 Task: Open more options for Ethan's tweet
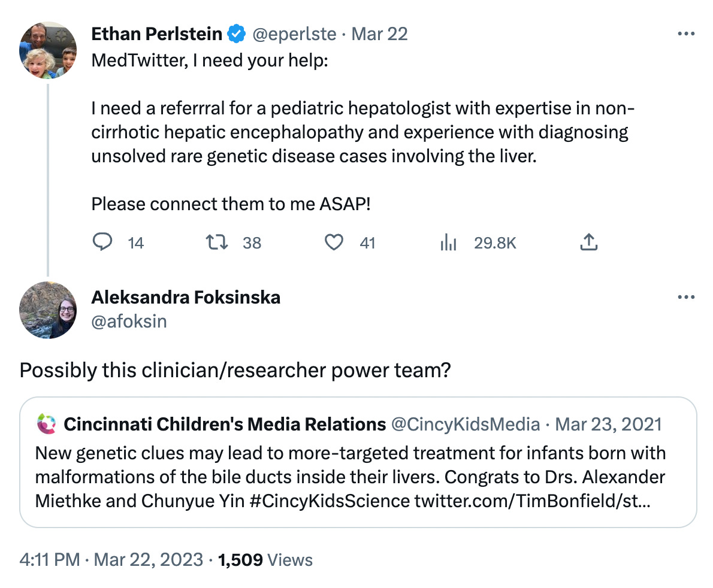click(x=685, y=34)
